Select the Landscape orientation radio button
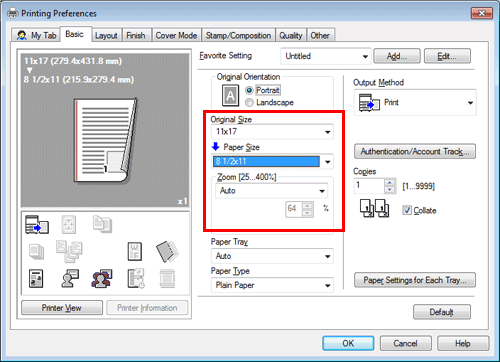The image size is (500, 362). [x=249, y=102]
